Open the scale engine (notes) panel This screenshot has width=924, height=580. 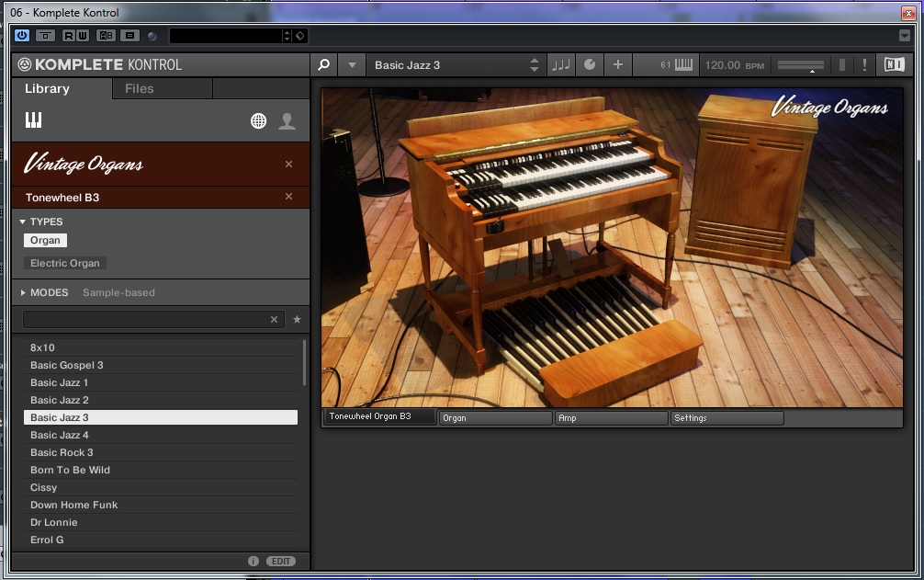point(559,65)
